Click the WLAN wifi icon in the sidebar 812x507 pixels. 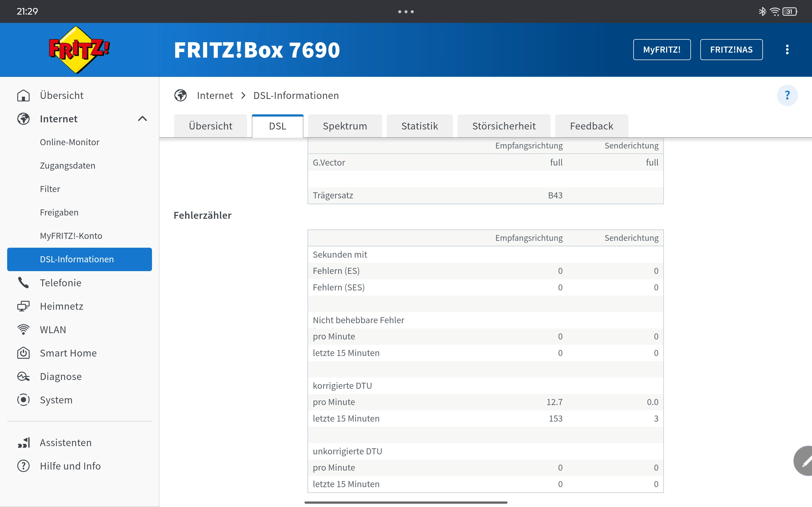pyautogui.click(x=23, y=330)
